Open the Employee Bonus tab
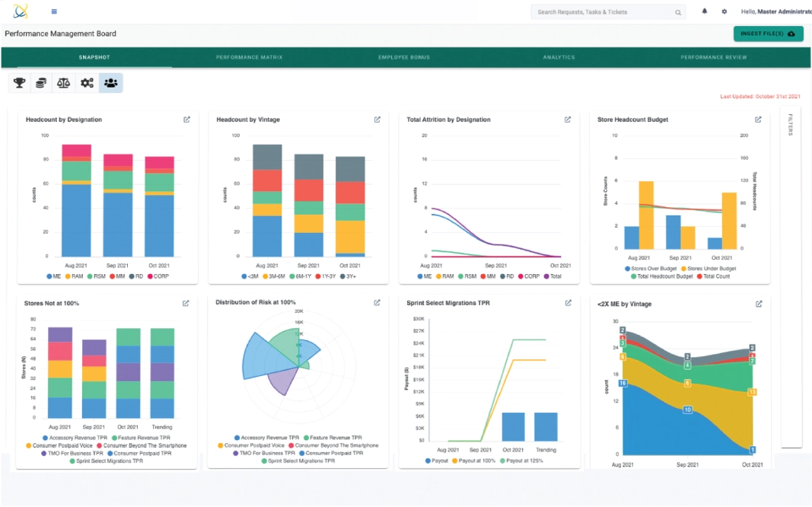 pos(403,57)
